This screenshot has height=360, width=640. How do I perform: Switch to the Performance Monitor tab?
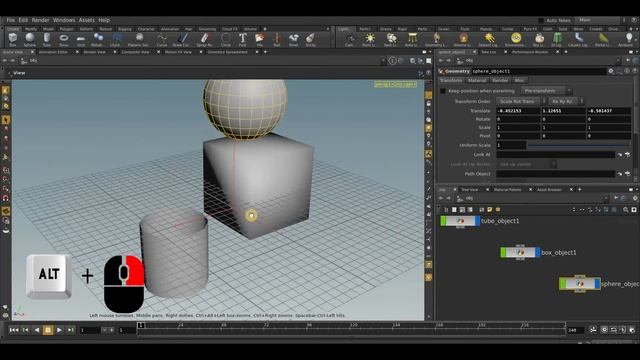(530, 52)
